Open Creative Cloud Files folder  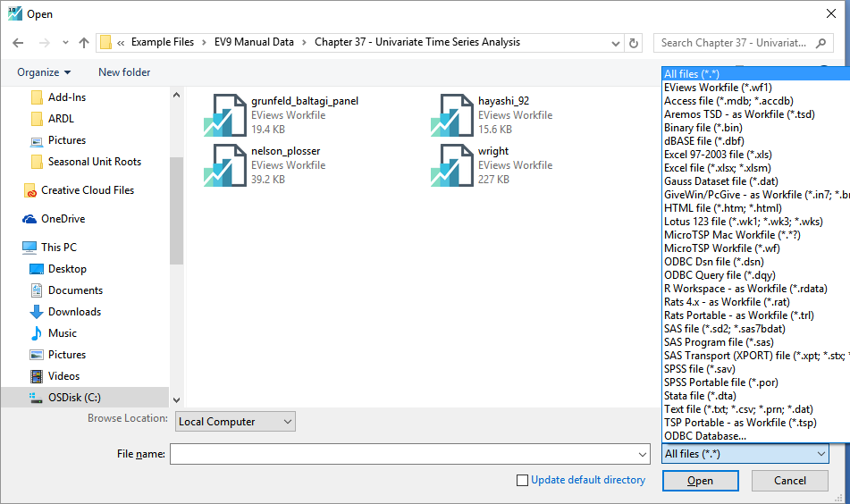(87, 190)
